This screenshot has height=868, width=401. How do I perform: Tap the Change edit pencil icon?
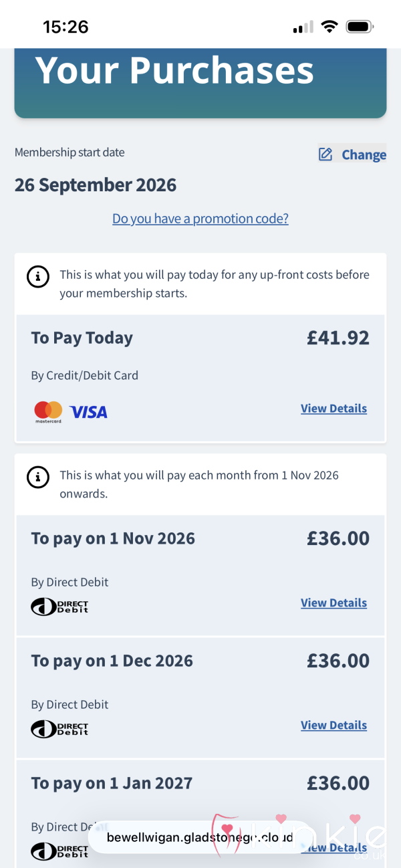(325, 154)
